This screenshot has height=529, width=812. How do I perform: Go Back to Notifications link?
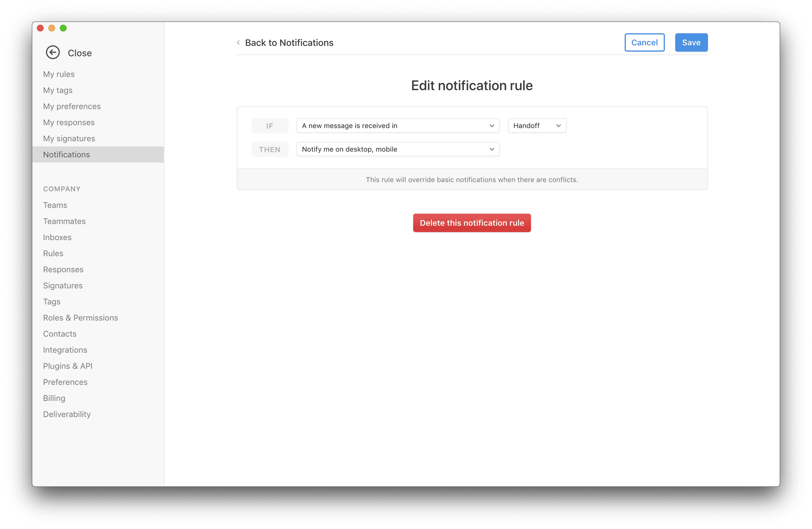click(289, 43)
